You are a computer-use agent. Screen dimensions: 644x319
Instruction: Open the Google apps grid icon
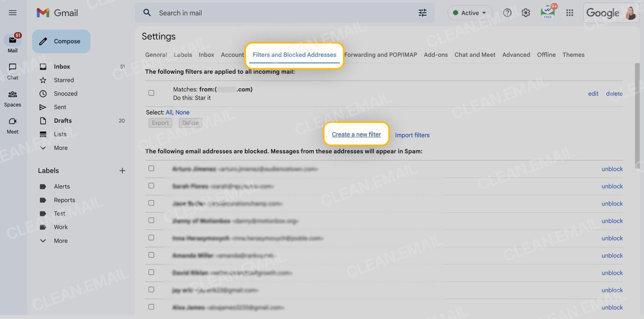pyautogui.click(x=570, y=13)
